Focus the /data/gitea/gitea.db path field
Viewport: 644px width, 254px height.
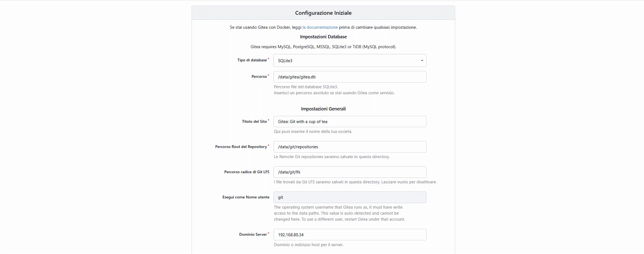[x=350, y=77]
